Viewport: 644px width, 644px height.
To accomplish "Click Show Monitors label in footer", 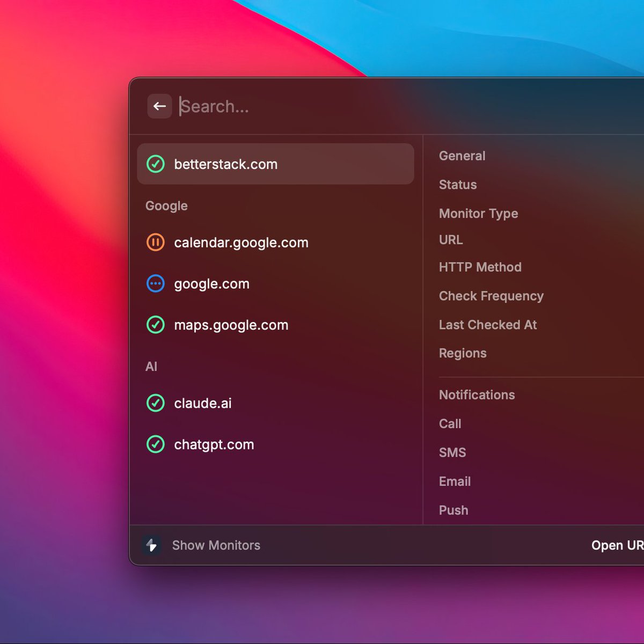I will 216,545.
